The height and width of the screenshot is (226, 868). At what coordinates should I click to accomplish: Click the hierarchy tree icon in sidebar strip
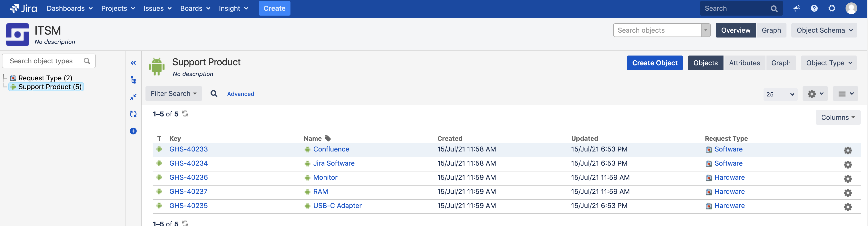coord(134,80)
